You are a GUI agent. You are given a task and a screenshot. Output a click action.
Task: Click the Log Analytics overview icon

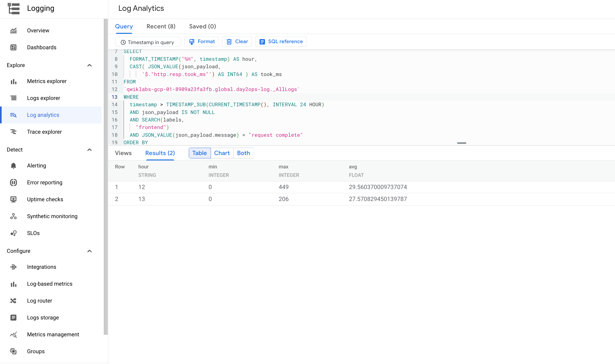click(x=13, y=115)
